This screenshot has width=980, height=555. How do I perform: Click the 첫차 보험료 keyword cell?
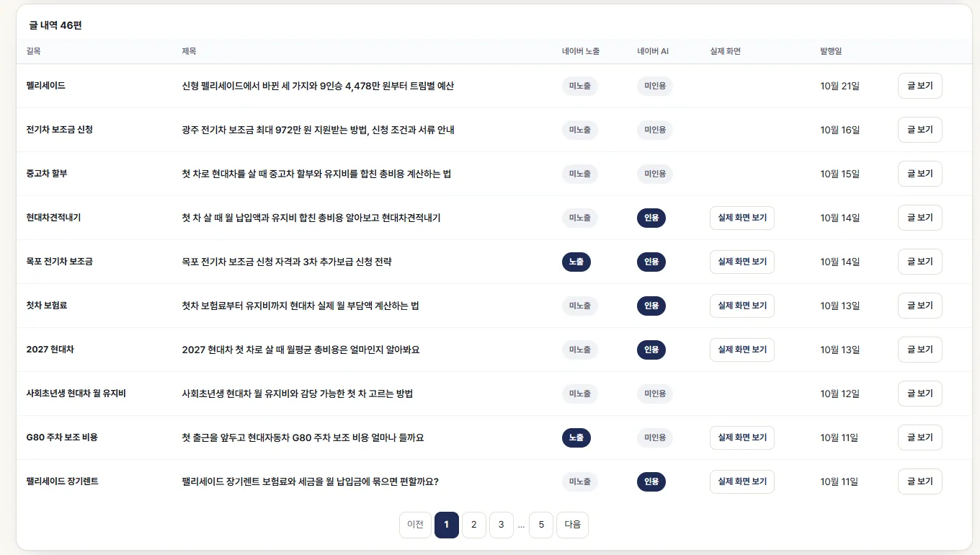pos(46,306)
